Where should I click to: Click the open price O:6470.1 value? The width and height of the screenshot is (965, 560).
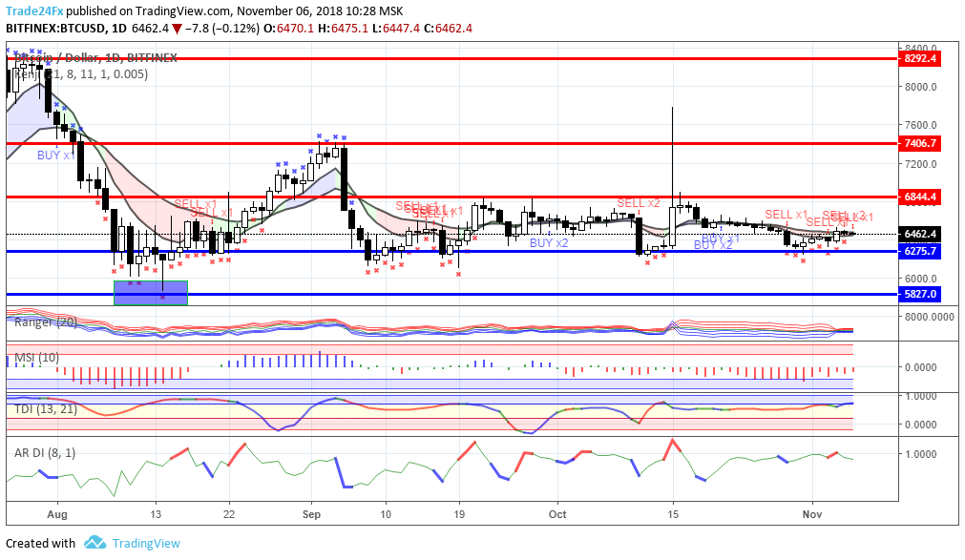coord(288,29)
